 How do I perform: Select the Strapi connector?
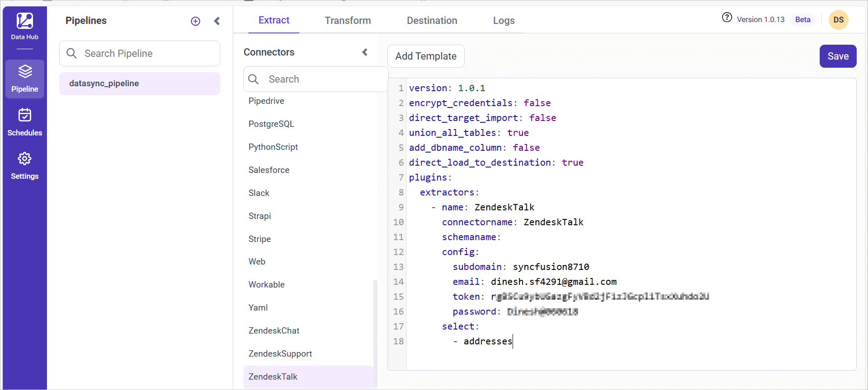click(260, 216)
